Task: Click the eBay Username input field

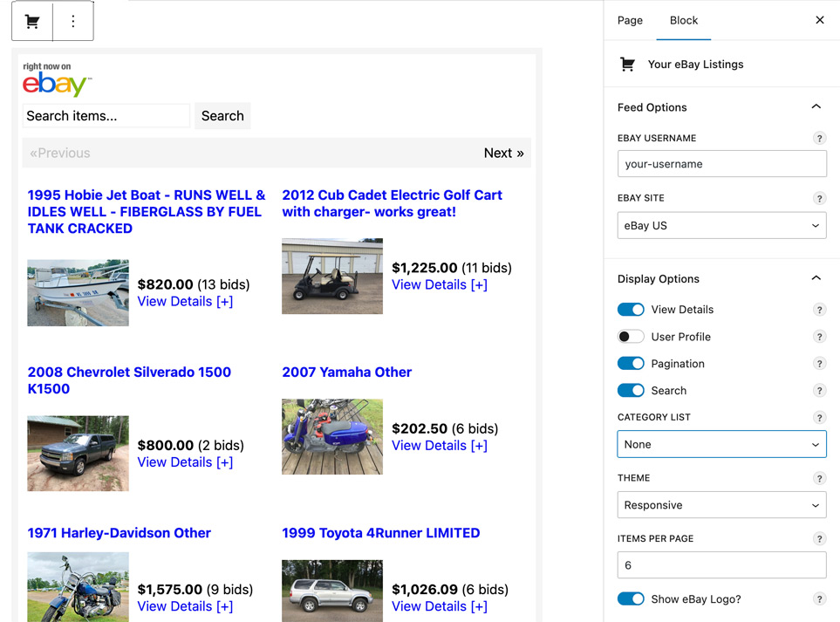Action: [721, 164]
